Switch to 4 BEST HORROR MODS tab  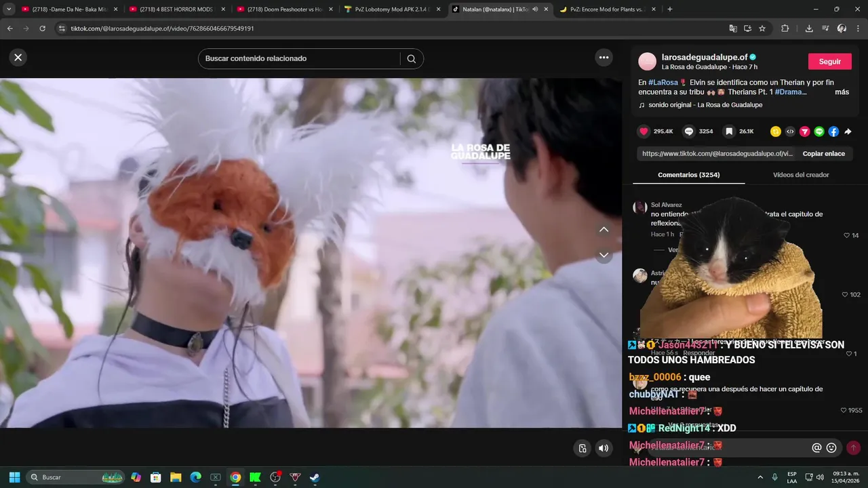177,9
